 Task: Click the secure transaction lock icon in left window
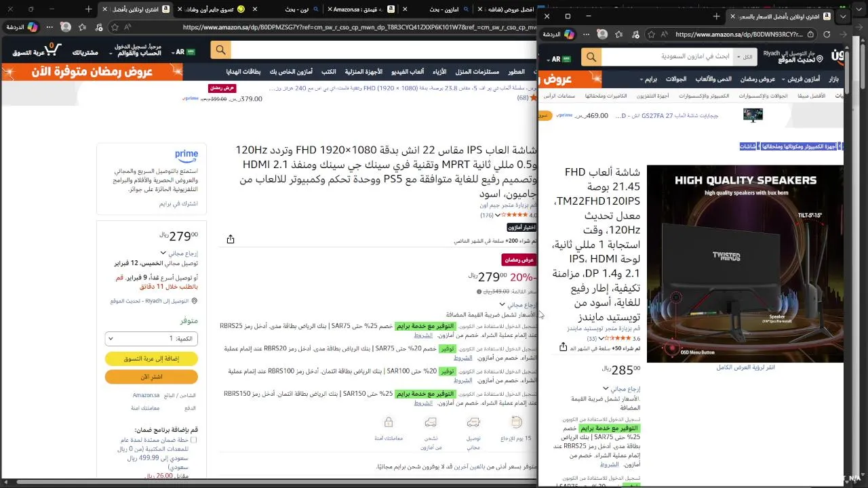click(x=389, y=422)
